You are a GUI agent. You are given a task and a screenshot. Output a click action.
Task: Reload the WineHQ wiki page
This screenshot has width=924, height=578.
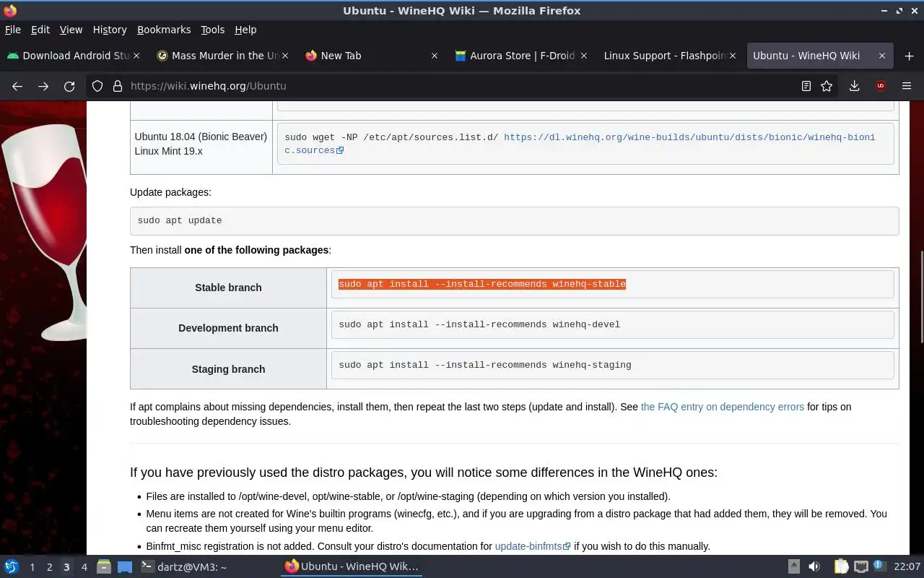[x=69, y=86]
